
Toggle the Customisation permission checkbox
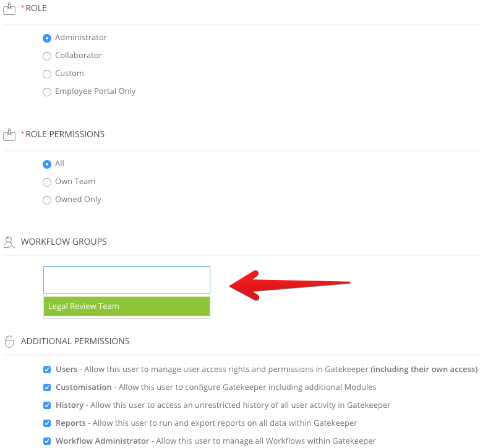[x=47, y=387]
